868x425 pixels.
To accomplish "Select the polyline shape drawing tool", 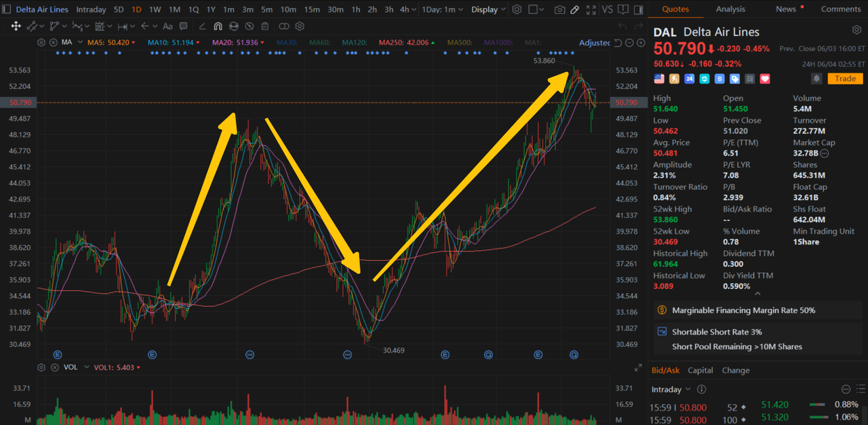I will tap(56, 26).
